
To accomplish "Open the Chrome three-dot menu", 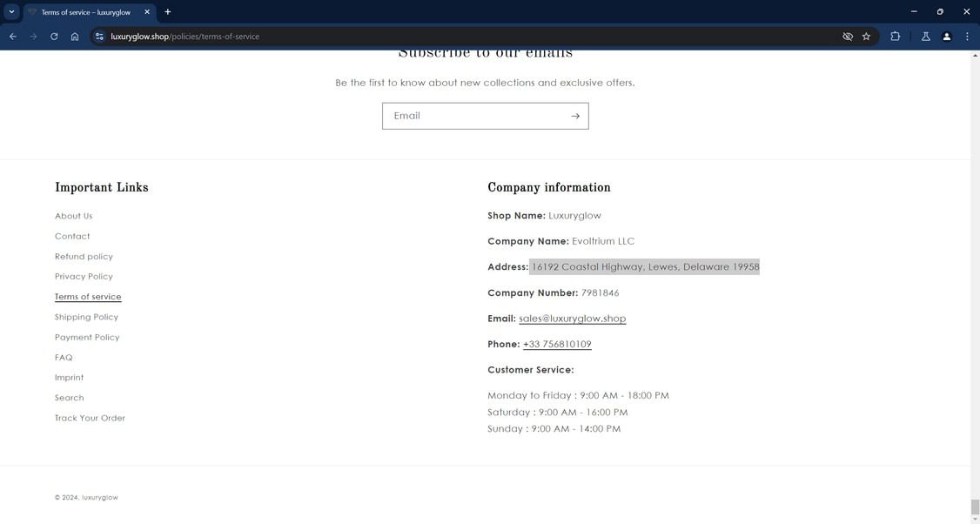I will tap(967, 37).
